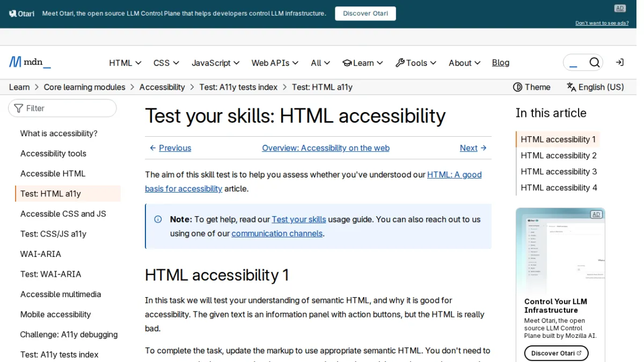Click the sign-in icon in the header
This screenshot has height=362, width=644.
pos(620,63)
